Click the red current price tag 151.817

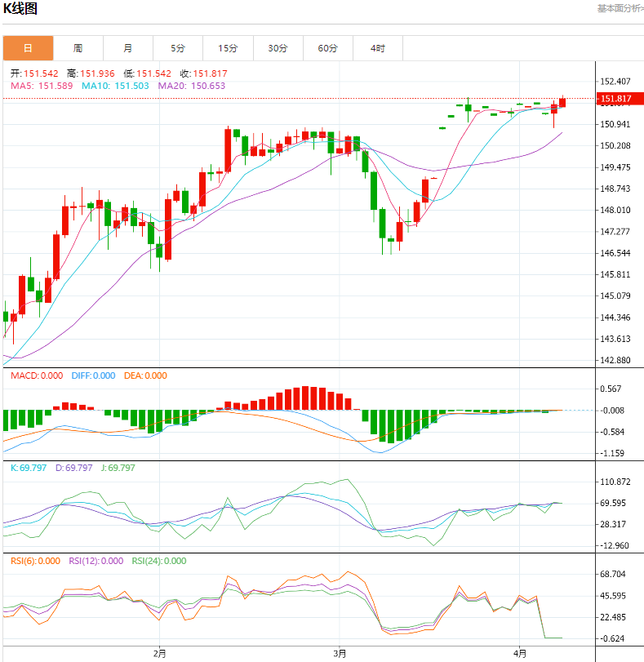[x=616, y=99]
